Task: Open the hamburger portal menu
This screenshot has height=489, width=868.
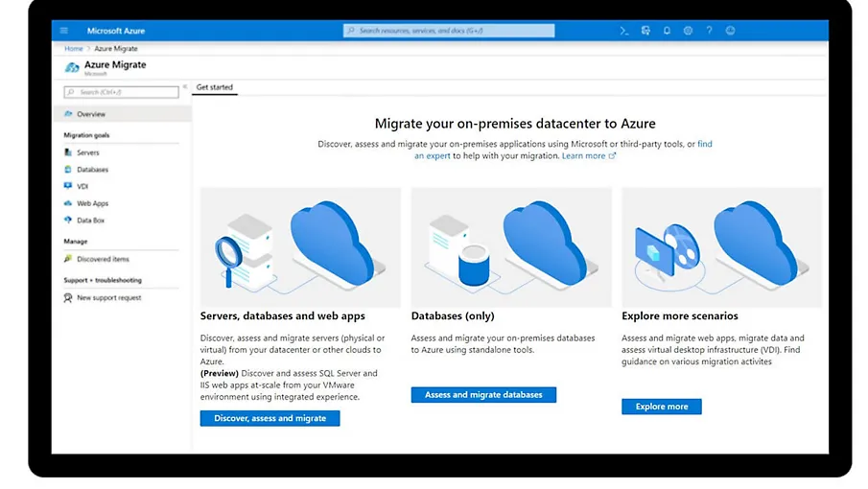Action: click(x=64, y=31)
